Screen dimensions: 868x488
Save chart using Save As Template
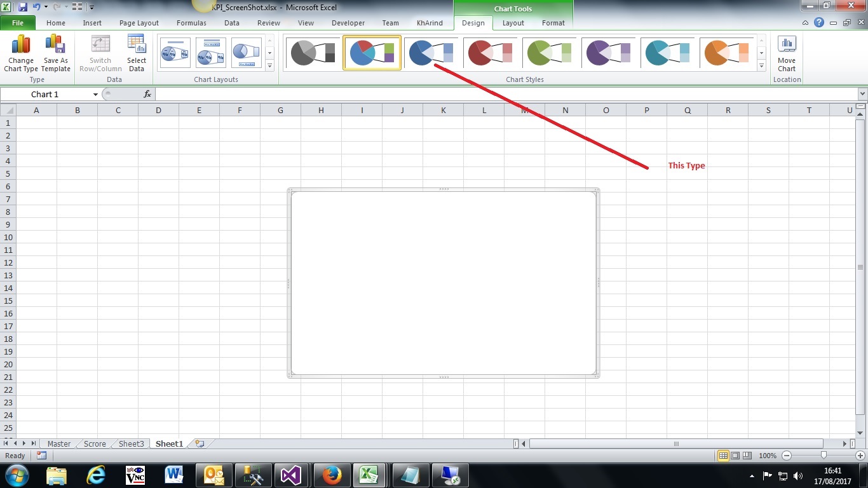[x=56, y=53]
